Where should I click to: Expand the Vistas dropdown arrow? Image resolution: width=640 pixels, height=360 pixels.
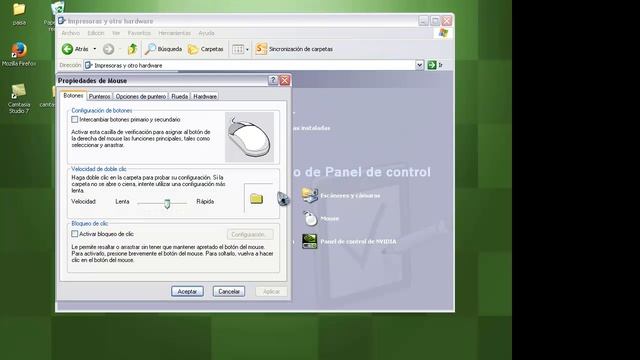(x=247, y=50)
